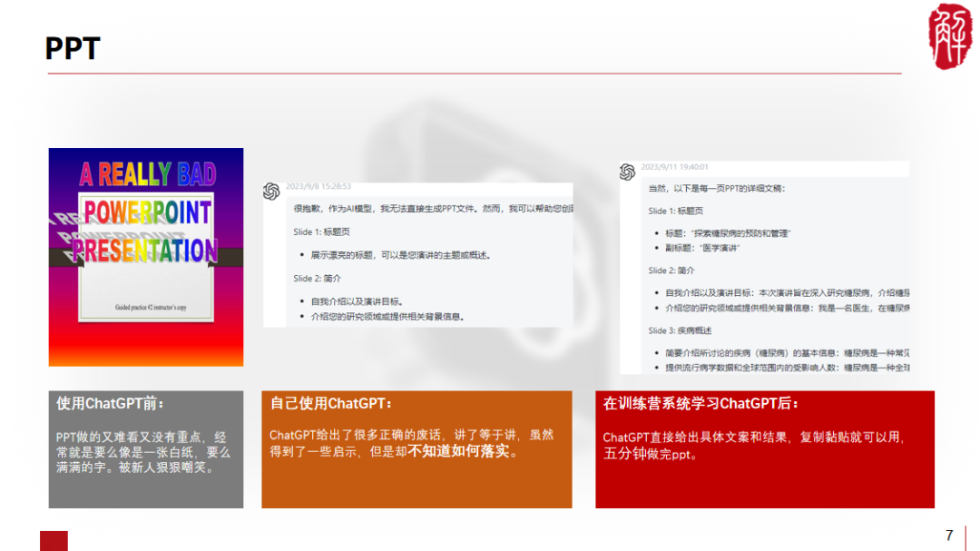980x551 pixels.
Task: Click the red seal logo top right
Action: (x=949, y=35)
